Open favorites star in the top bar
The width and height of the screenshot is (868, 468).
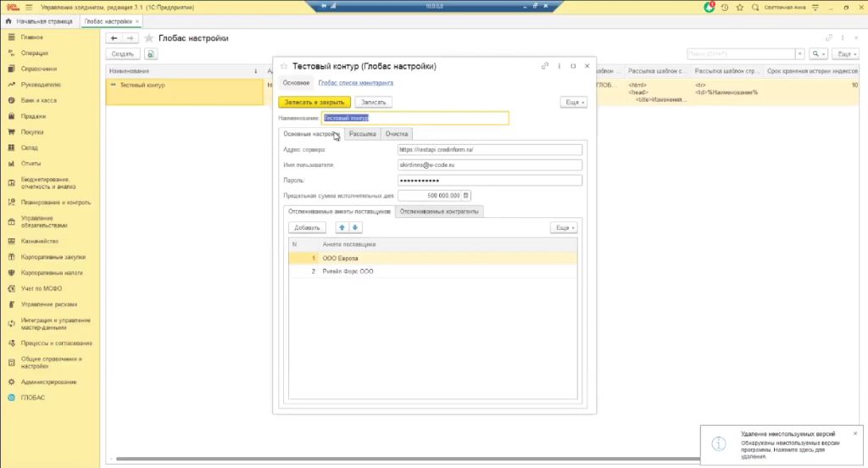[741, 7]
